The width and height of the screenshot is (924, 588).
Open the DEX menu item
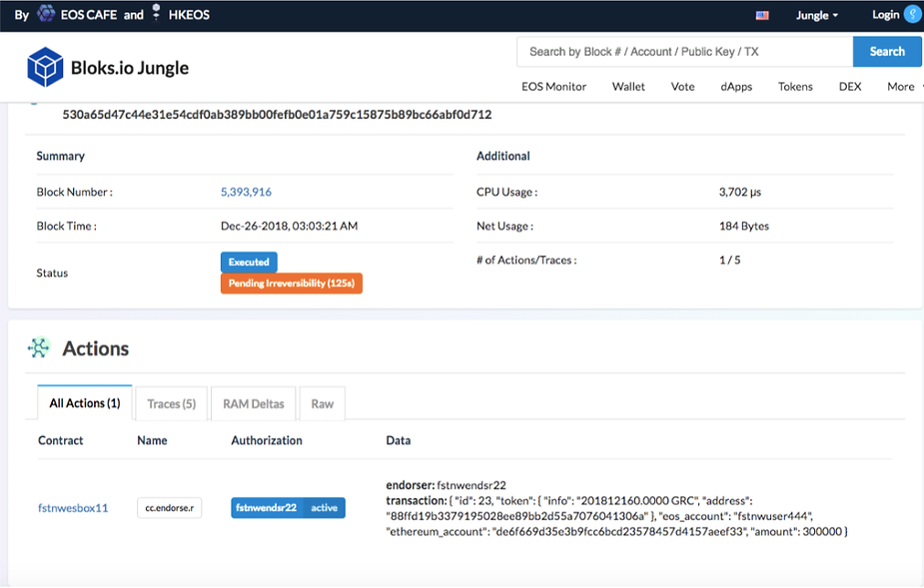point(850,87)
